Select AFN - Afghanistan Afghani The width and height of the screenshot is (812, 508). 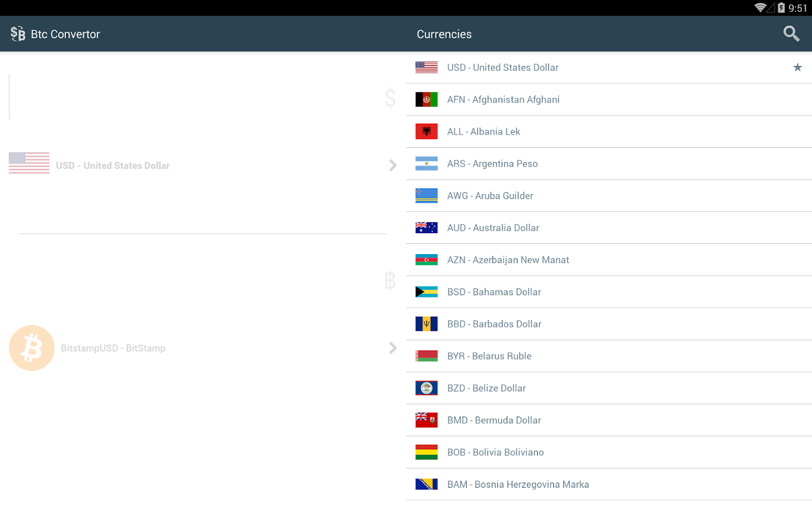(503, 100)
